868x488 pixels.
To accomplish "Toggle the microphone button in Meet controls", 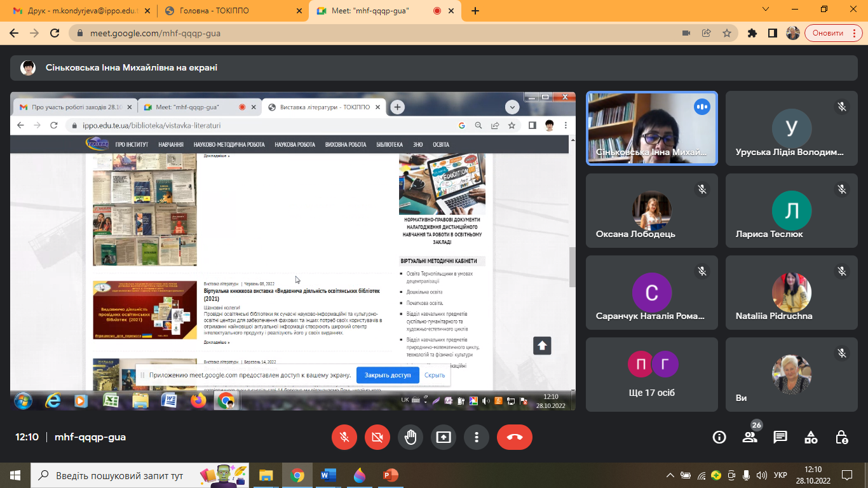I will 344,437.
